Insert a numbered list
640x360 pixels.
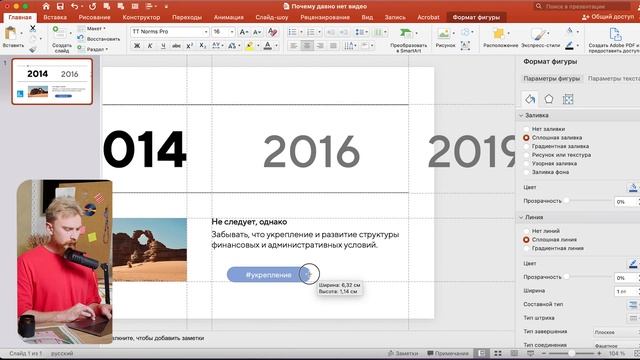[311, 32]
